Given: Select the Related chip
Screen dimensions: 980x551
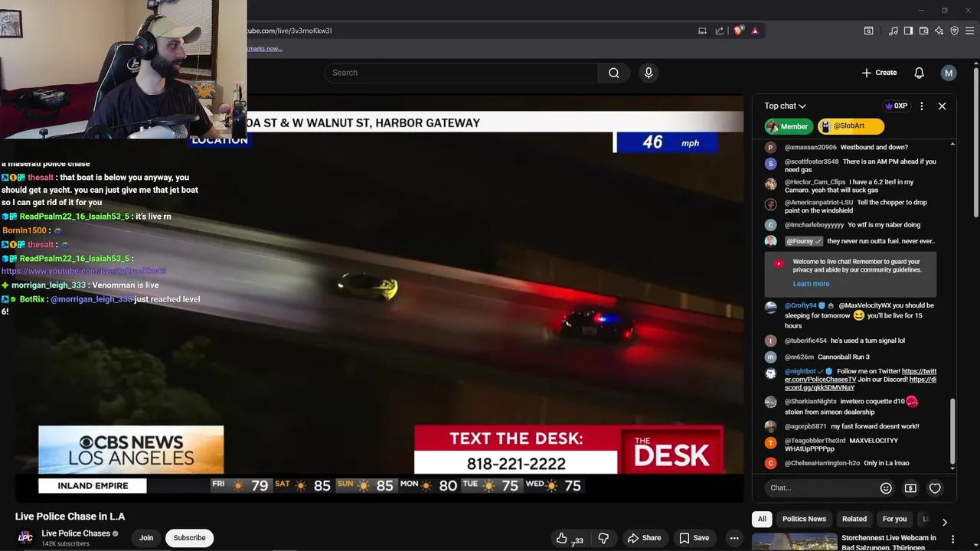Looking at the screenshot, I should [x=854, y=519].
